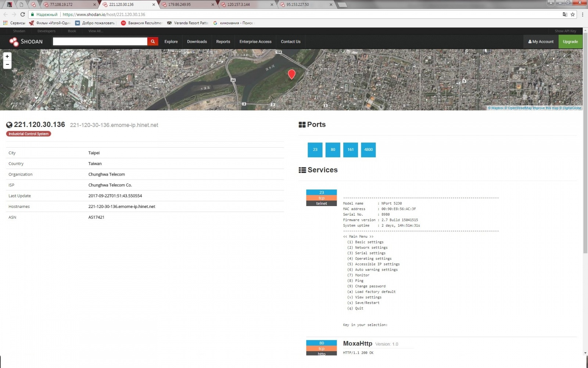Open the Chrome three-dot menu
Screen dimensions: 588x368
point(582,14)
